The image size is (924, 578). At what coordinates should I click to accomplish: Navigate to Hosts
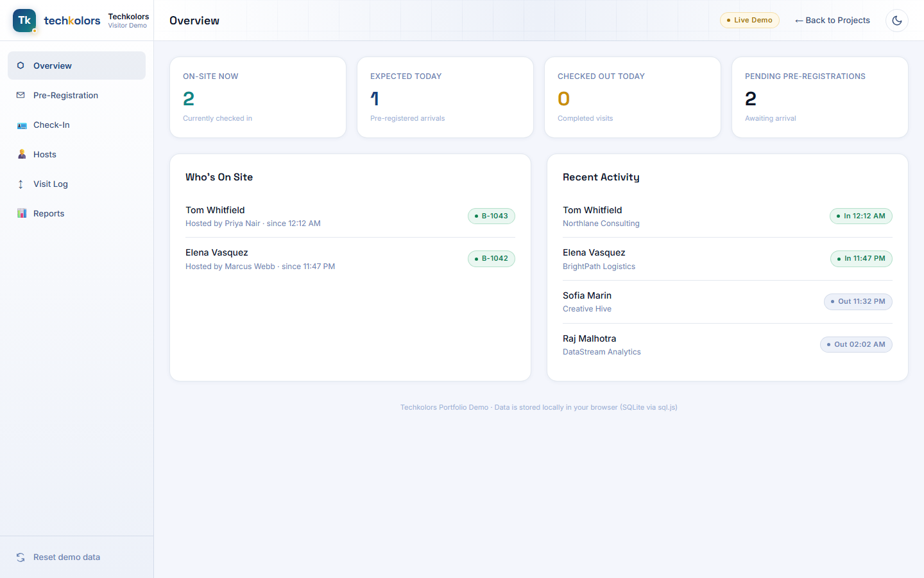tap(76, 154)
